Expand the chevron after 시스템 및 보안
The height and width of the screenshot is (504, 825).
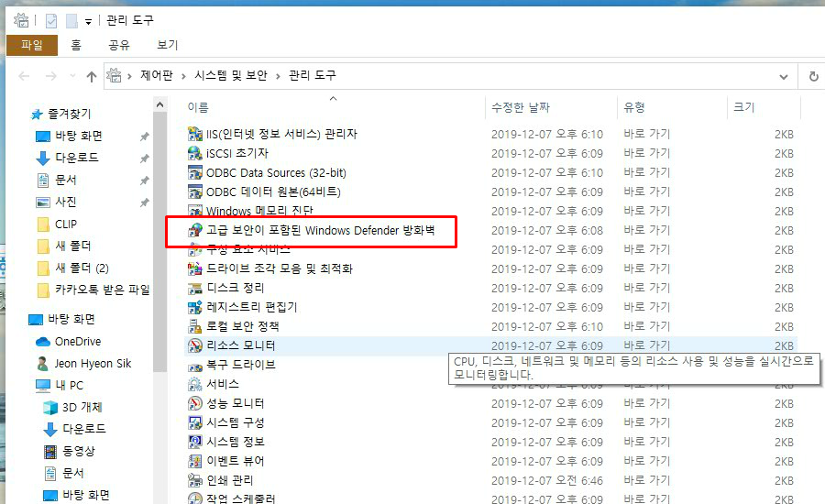click(x=278, y=77)
